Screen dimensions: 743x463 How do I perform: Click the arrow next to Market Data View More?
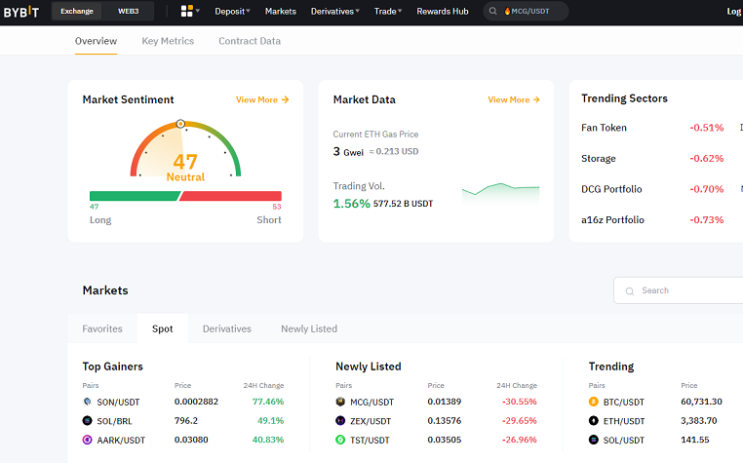coord(536,100)
